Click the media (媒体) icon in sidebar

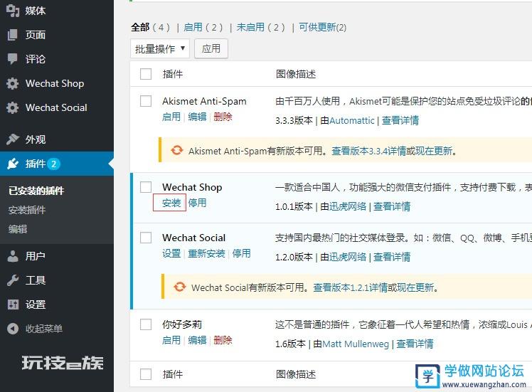tap(13, 11)
